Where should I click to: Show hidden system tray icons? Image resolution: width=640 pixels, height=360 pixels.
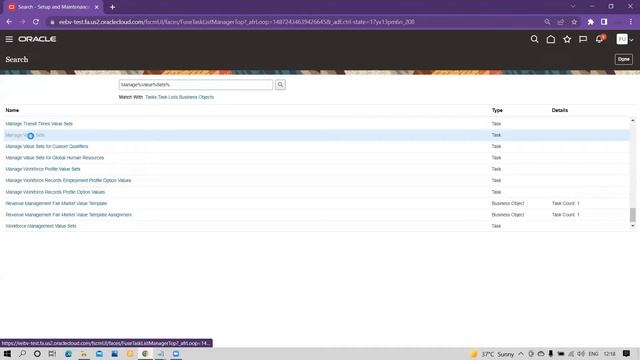click(x=521, y=354)
